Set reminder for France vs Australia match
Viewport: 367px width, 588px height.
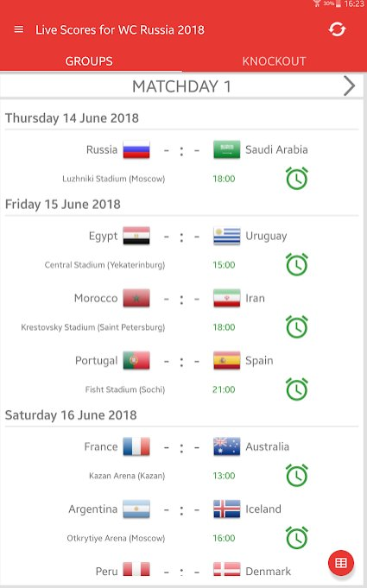297,476
